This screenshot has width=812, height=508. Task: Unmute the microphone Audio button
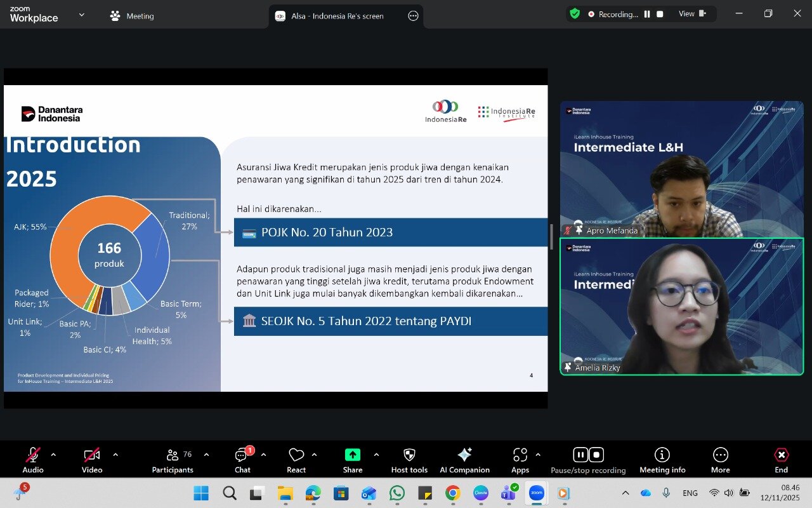click(x=33, y=460)
